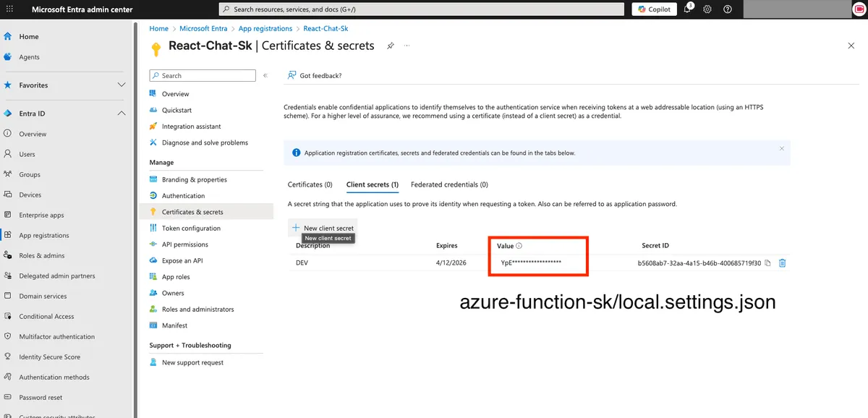Delete the DEV client secret
868x418 pixels.
pos(782,263)
